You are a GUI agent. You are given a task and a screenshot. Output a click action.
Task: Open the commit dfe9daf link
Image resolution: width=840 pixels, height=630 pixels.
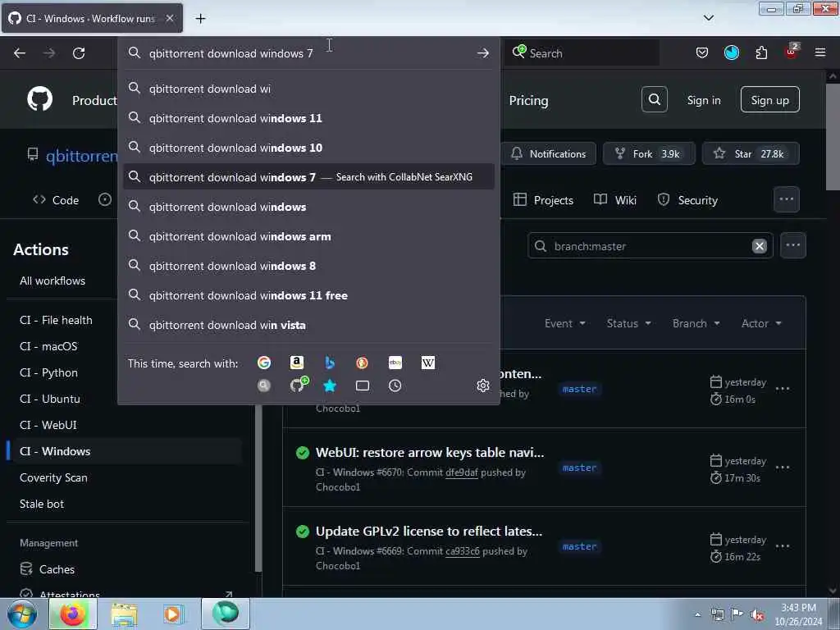coord(461,472)
